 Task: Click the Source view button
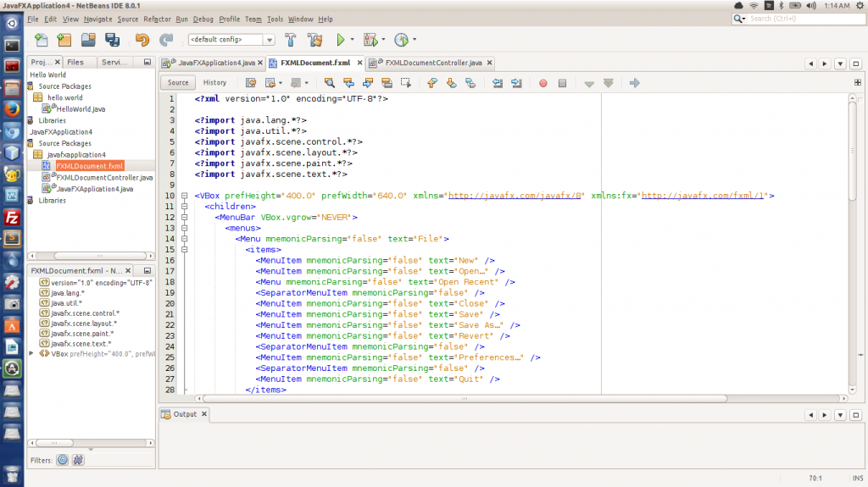coord(178,82)
